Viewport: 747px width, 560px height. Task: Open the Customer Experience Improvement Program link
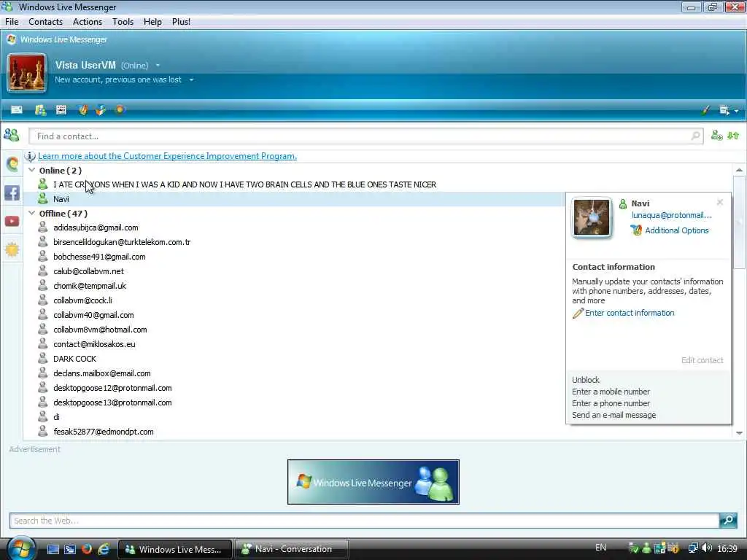[167, 156]
